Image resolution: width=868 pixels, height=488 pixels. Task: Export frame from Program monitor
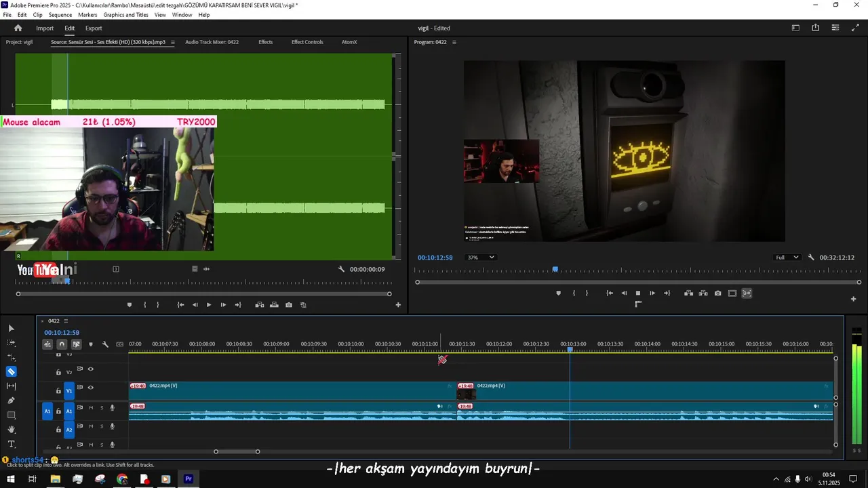(x=717, y=293)
